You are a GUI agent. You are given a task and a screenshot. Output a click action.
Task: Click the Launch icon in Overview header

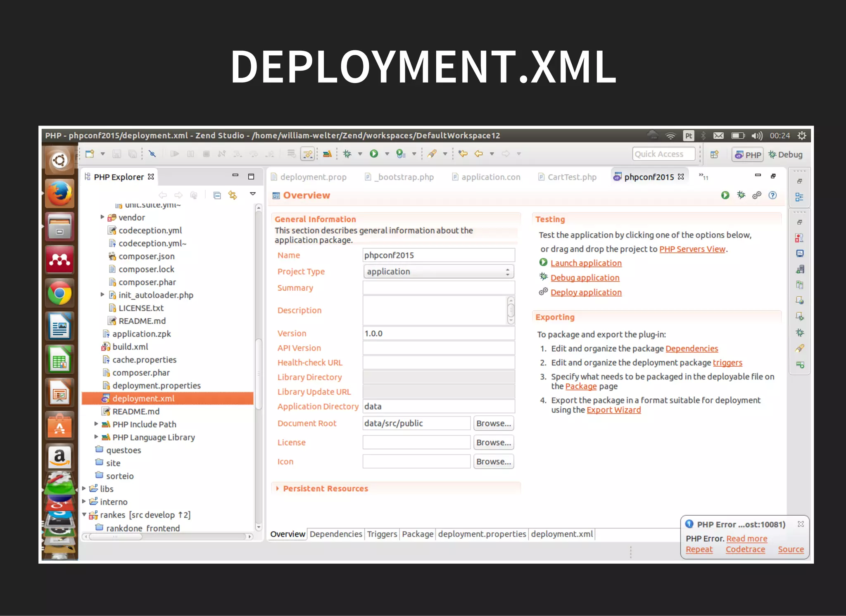[x=725, y=195]
